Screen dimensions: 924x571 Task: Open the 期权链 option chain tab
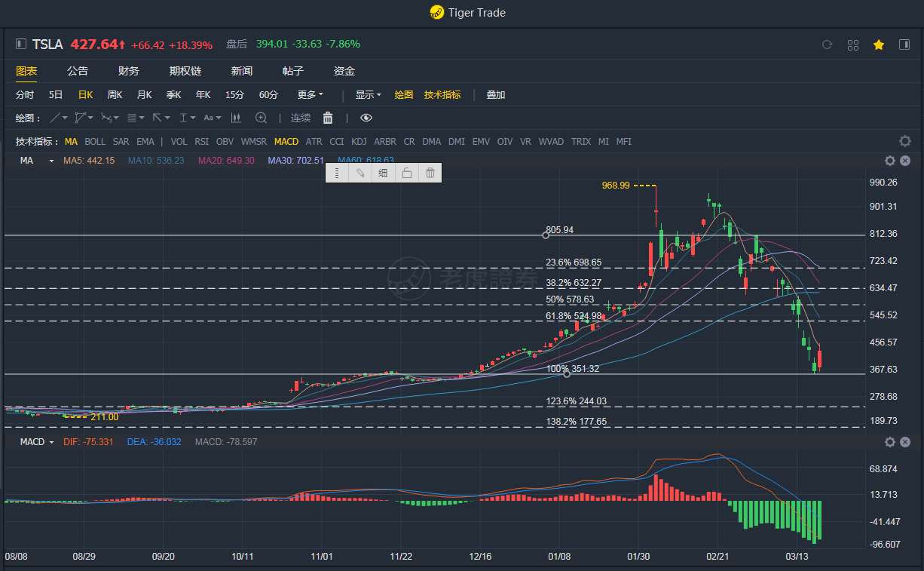tap(185, 71)
